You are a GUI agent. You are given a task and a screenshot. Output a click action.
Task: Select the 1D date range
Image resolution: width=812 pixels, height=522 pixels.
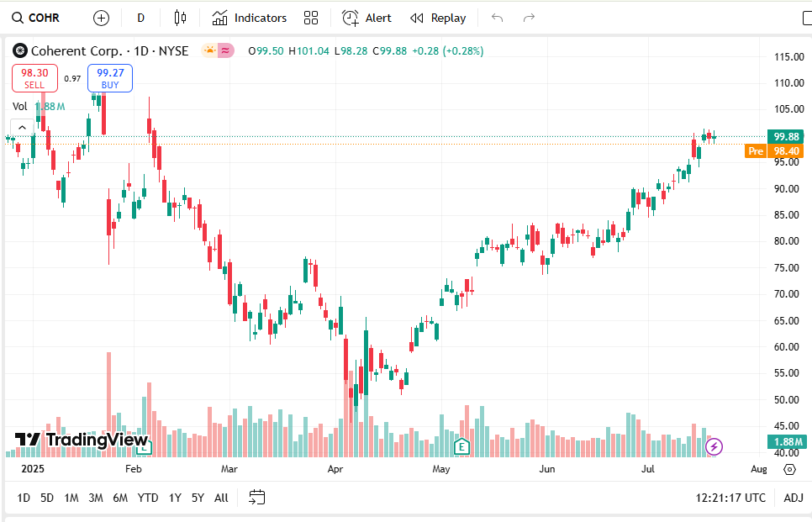[24, 498]
